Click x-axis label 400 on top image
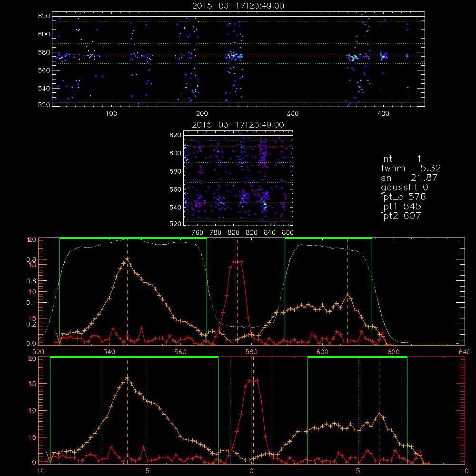The width and height of the screenshot is (476, 476). coord(383,114)
